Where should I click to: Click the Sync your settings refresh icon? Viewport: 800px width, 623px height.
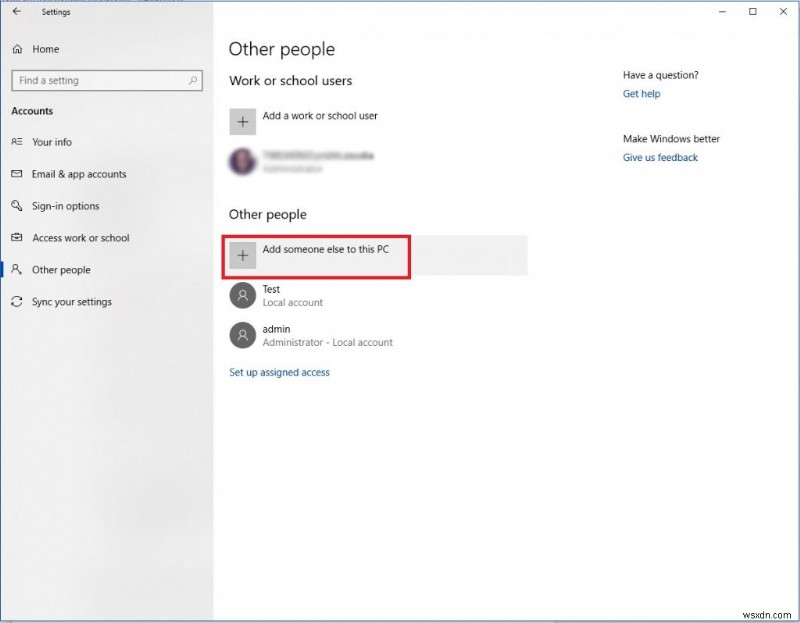coord(16,302)
